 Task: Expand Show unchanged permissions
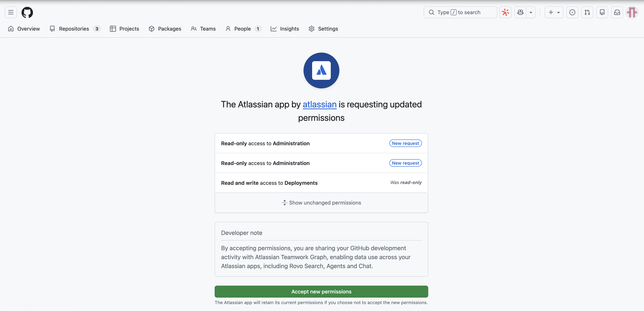[321, 203]
